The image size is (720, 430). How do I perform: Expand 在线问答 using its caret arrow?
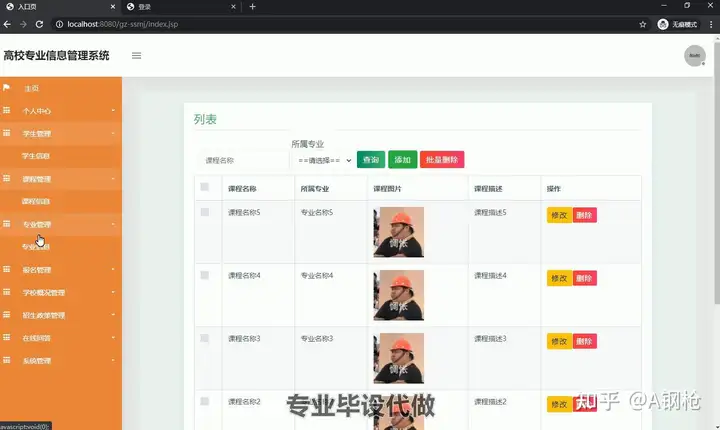click(113, 337)
